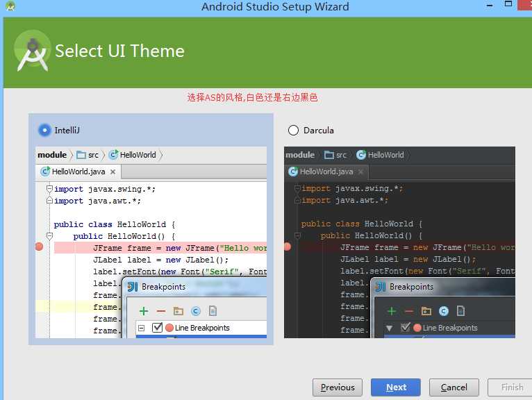This screenshot has height=400, width=532.
Task: Click the green add icon in light Breakpoints preview
Action: pos(144,311)
